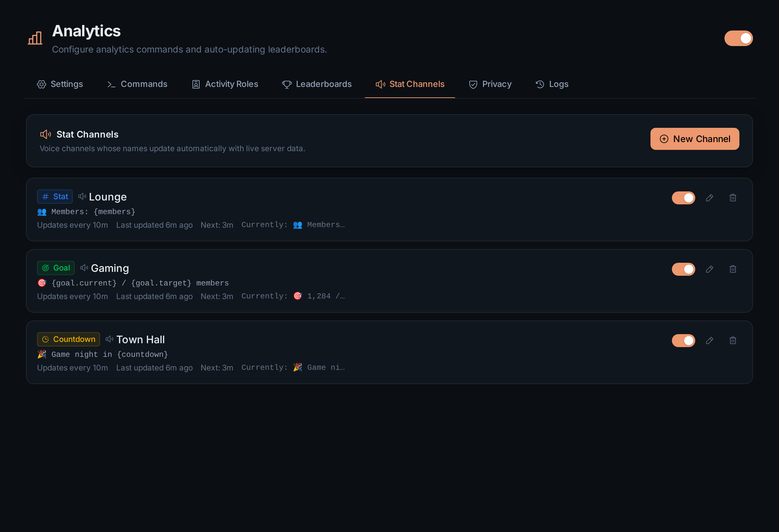The width and height of the screenshot is (779, 532).
Task: Select the Stat Channels tab
Action: pyautogui.click(x=410, y=84)
